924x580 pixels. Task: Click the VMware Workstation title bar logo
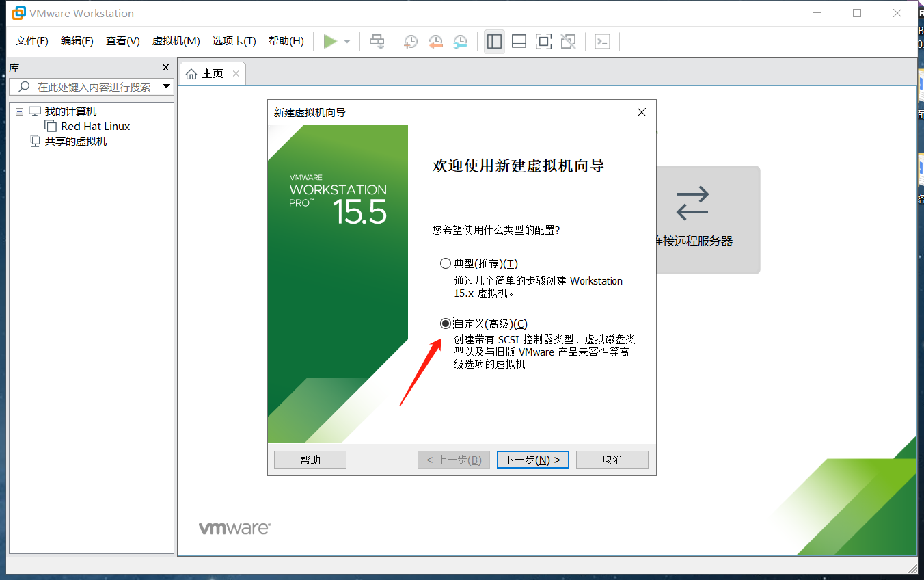18,13
